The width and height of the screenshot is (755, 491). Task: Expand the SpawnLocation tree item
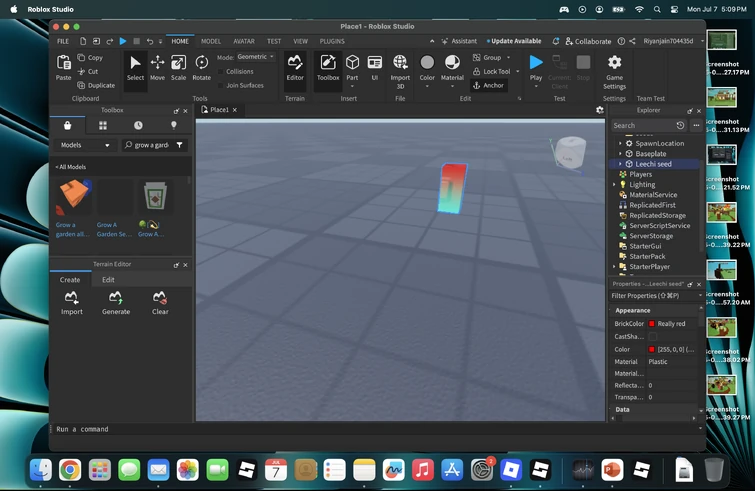620,143
